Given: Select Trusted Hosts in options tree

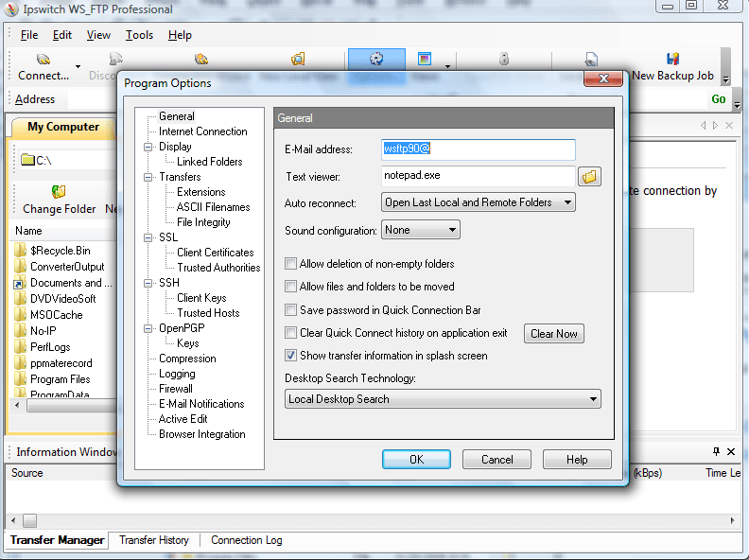Looking at the screenshot, I should pyautogui.click(x=208, y=313).
